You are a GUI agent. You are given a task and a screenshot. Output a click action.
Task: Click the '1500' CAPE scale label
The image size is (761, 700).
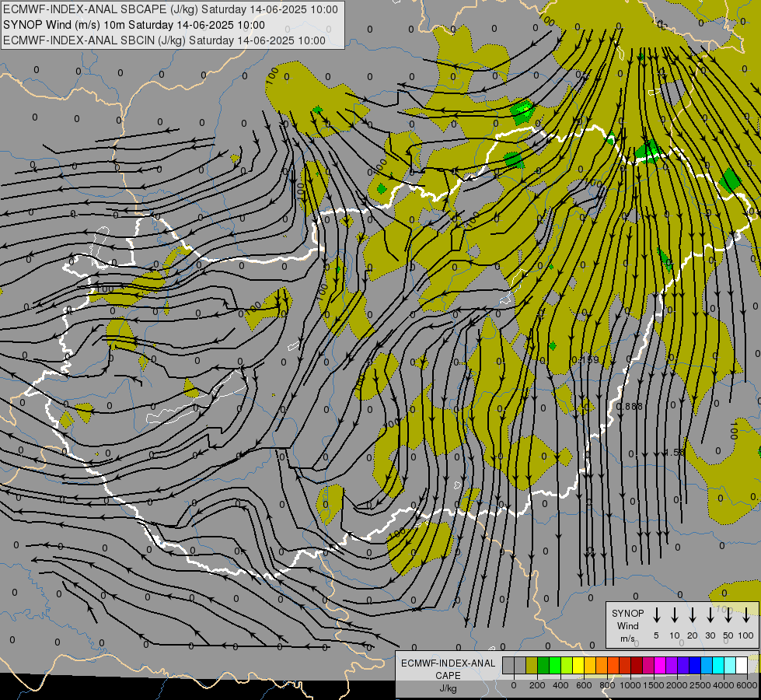point(654,685)
